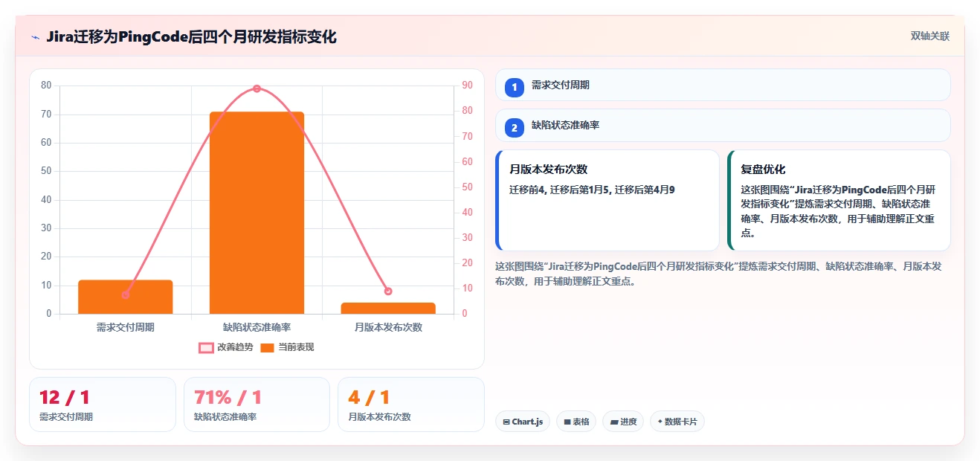This screenshot has width=980, height=461.
Task: Click the 4 / 1 stat card
Action: pyautogui.click(x=411, y=404)
